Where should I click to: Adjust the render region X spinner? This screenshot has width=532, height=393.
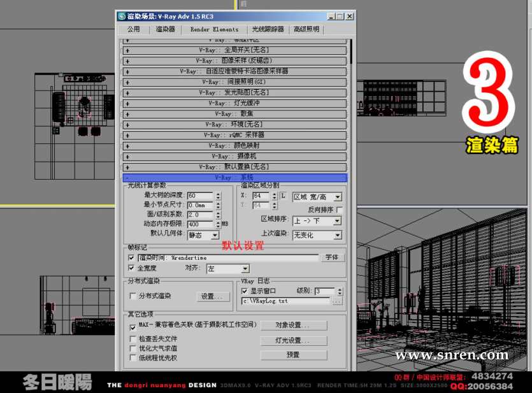click(x=275, y=196)
